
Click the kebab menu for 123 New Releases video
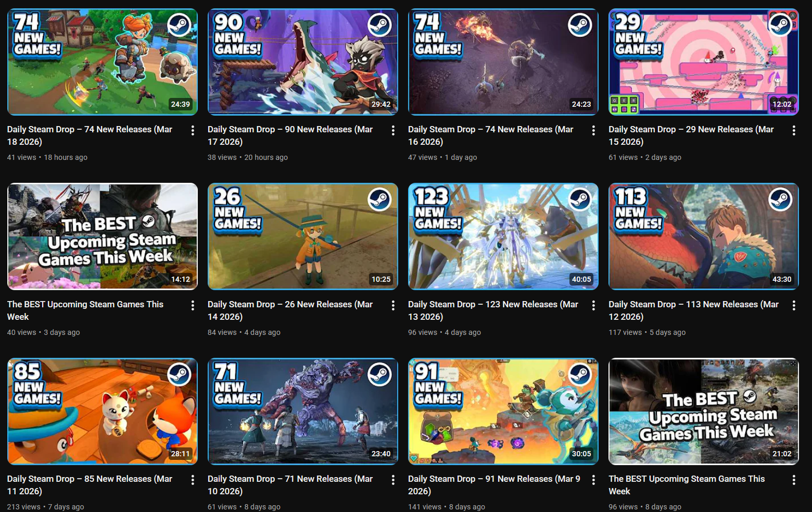(x=593, y=306)
